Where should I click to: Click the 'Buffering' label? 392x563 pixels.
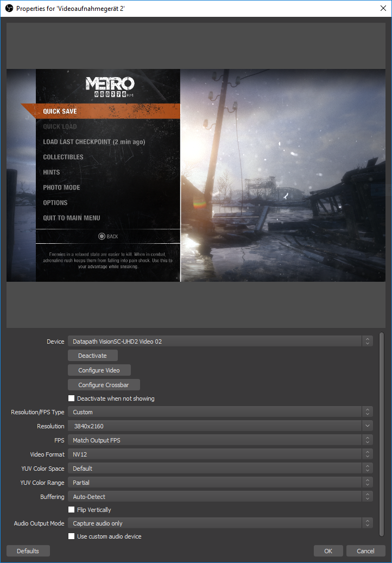pos(52,497)
